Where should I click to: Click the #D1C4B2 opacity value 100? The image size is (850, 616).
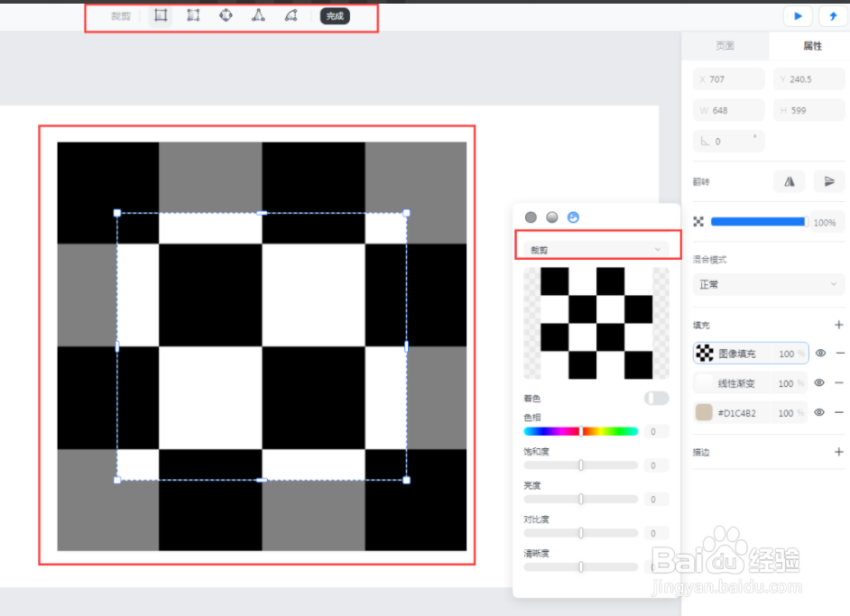pyautogui.click(x=786, y=413)
